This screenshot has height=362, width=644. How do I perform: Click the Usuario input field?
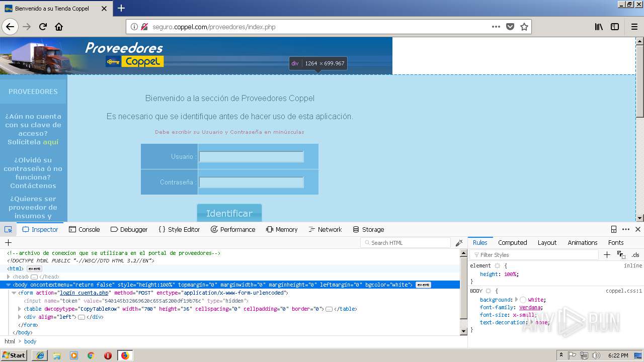click(251, 156)
